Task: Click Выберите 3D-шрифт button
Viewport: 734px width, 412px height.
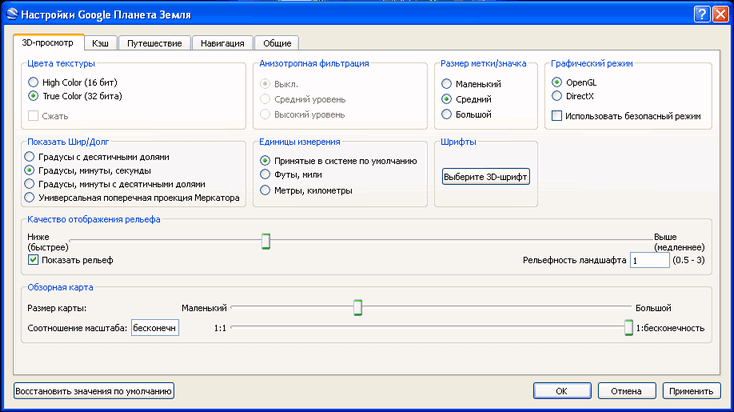Action: [x=486, y=177]
